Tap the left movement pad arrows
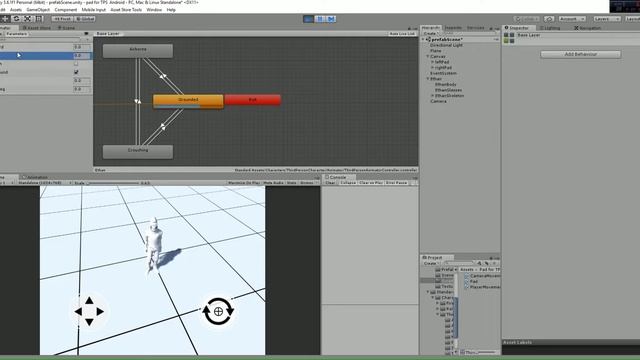 click(x=89, y=311)
